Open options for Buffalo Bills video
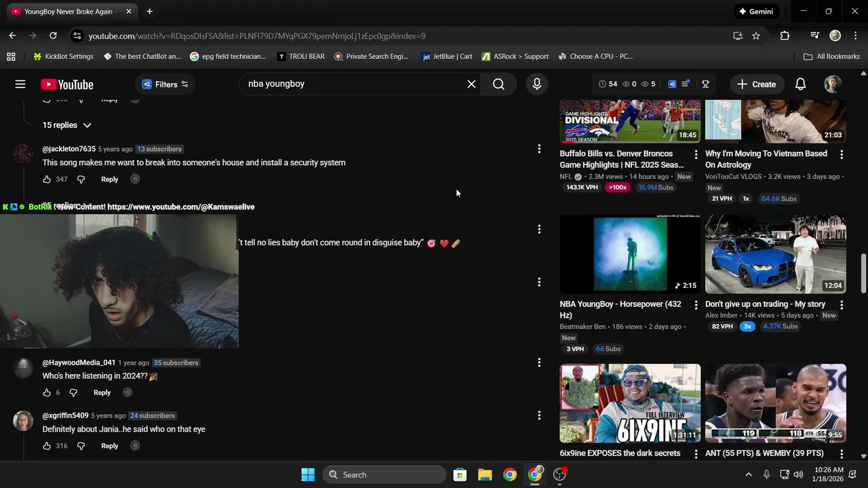Screen dimensions: 868x488 tap(695, 155)
